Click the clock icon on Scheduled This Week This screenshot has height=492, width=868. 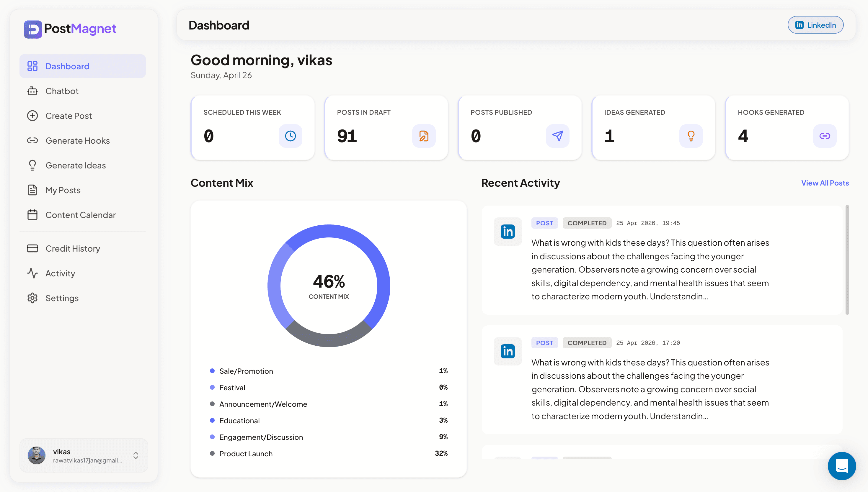coord(291,136)
